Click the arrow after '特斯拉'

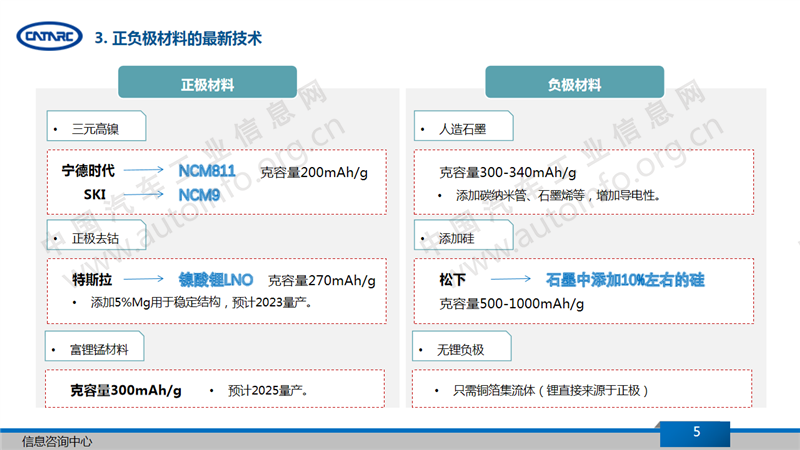pyautogui.click(x=144, y=279)
